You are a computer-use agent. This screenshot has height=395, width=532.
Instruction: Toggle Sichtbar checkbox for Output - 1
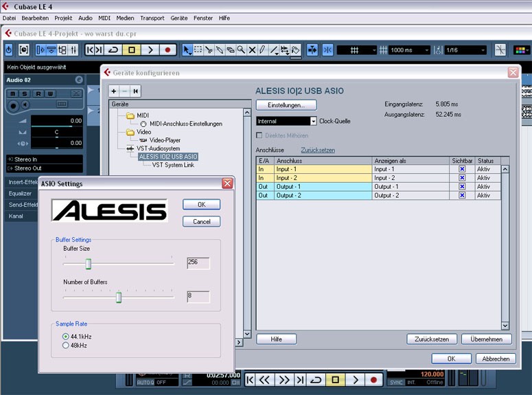[462, 186]
